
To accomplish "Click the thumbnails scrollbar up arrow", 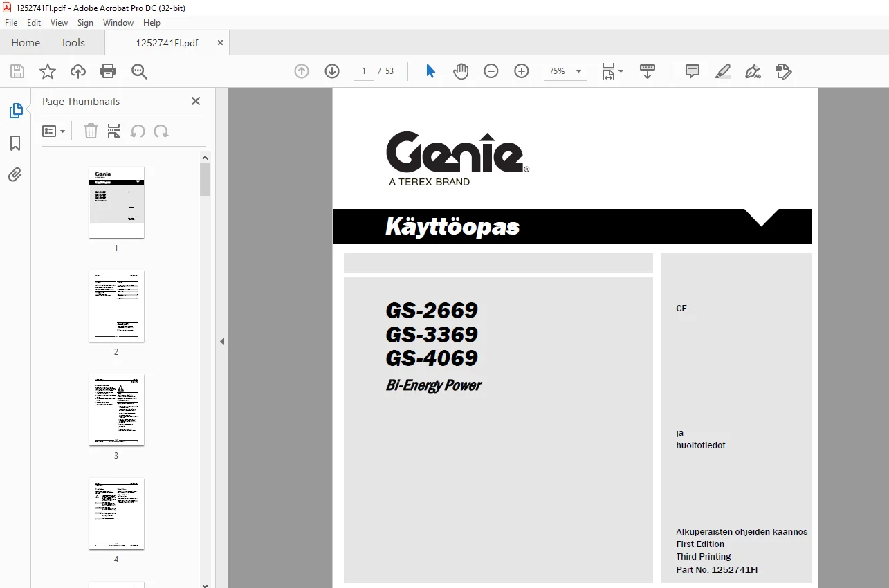I will pyautogui.click(x=205, y=158).
